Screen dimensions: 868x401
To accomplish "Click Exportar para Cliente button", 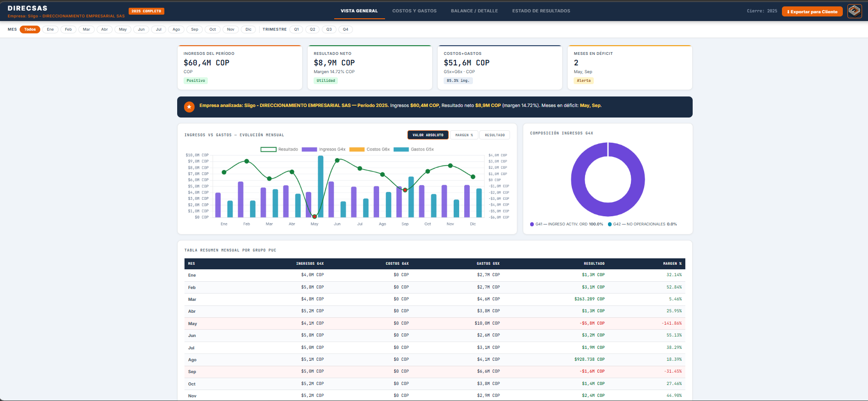I will [812, 11].
